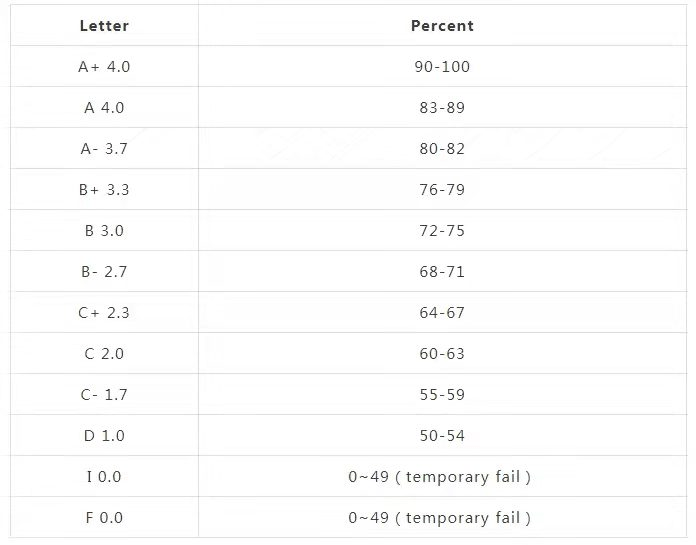Click the 80-82 percent cell
This screenshot has width=696, height=545.
(442, 149)
